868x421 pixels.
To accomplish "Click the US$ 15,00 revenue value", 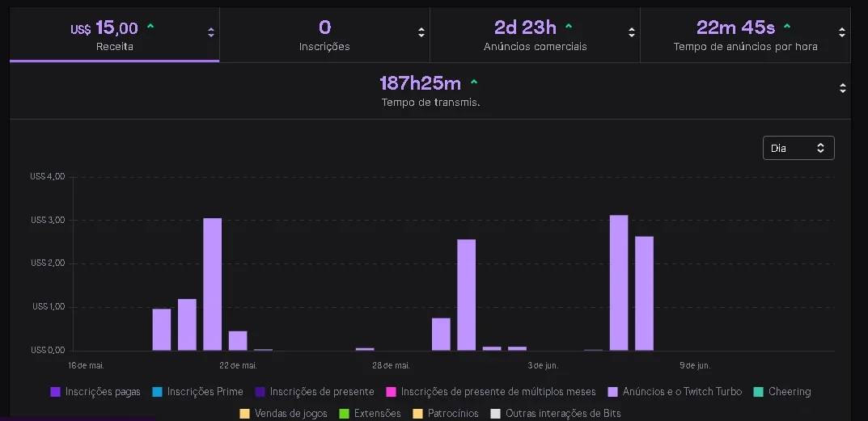I will (x=104, y=27).
